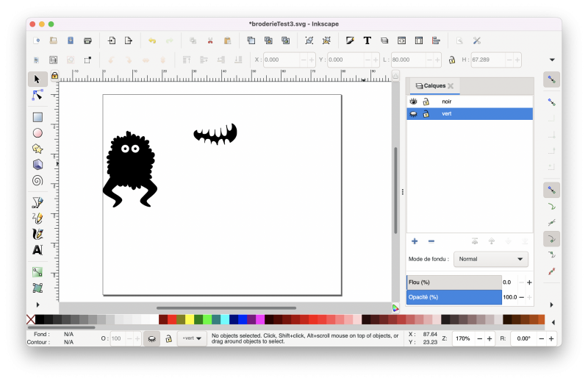Open the Mode de fondu dropdown

pyautogui.click(x=491, y=259)
